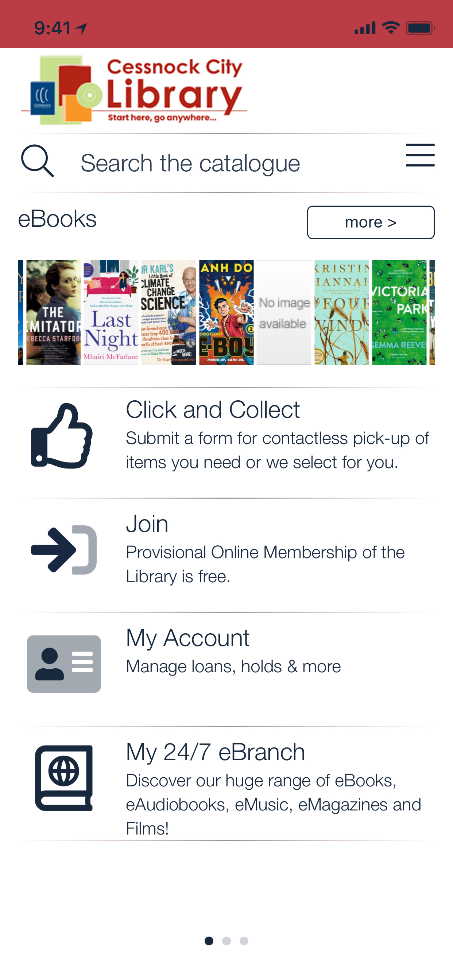Select the Last Night book cover
This screenshot has height=980, width=453.
tap(111, 312)
